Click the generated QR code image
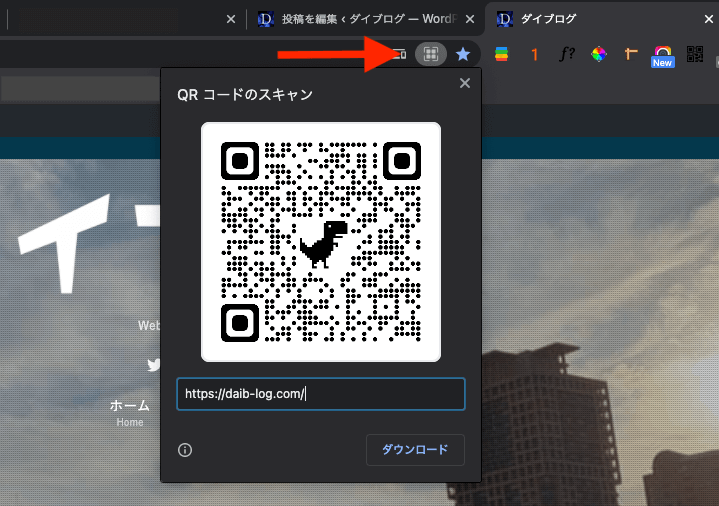 click(x=321, y=242)
